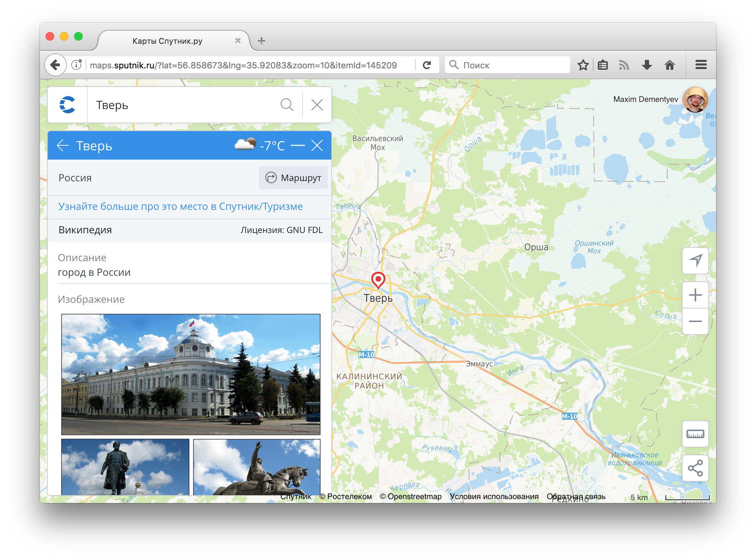The height and width of the screenshot is (560, 756).
Task: Click the Эммаус label on the map
Action: coord(479,364)
